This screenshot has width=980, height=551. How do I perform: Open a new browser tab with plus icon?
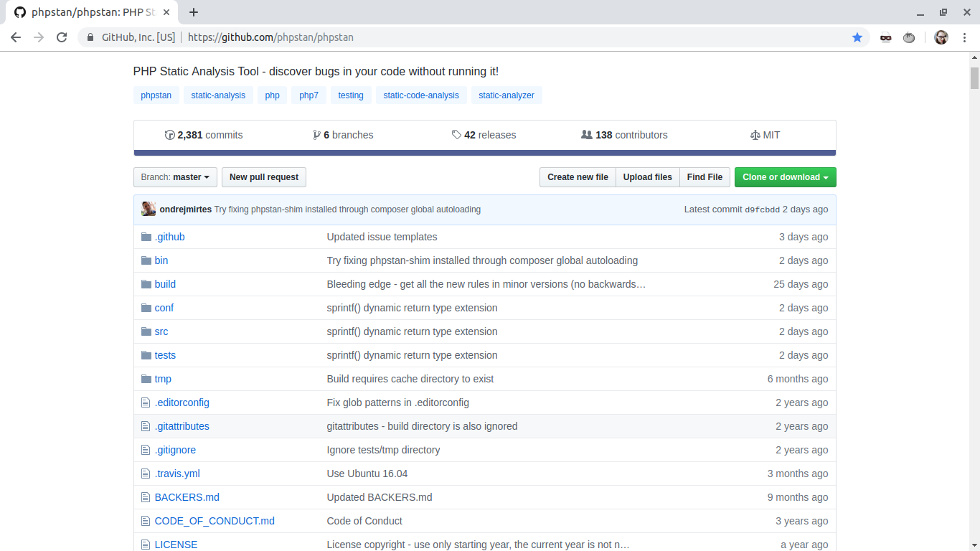(194, 12)
